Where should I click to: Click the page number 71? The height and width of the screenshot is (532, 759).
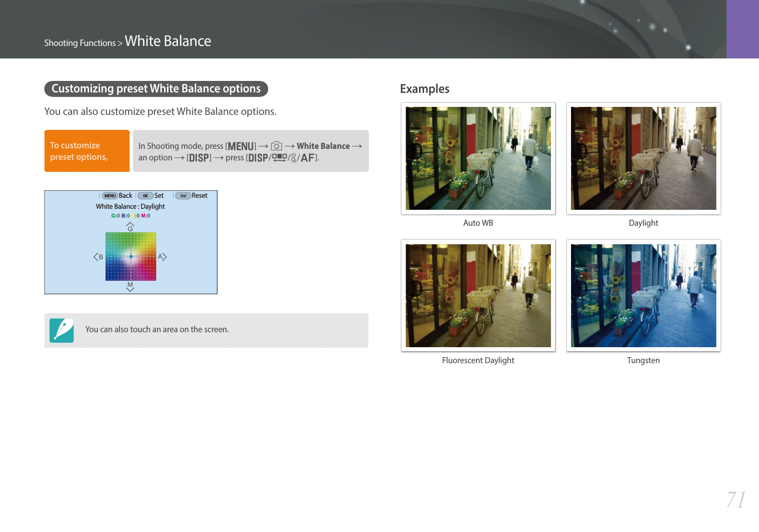(x=736, y=500)
